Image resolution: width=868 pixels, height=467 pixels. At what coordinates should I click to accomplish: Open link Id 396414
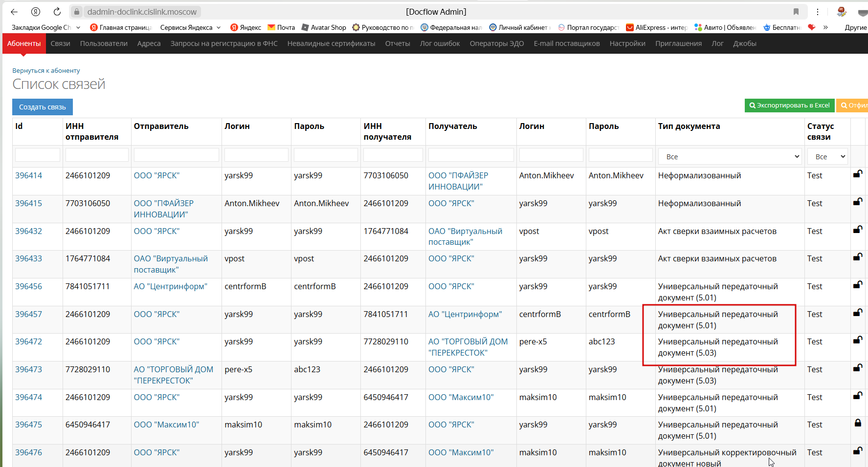29,175
